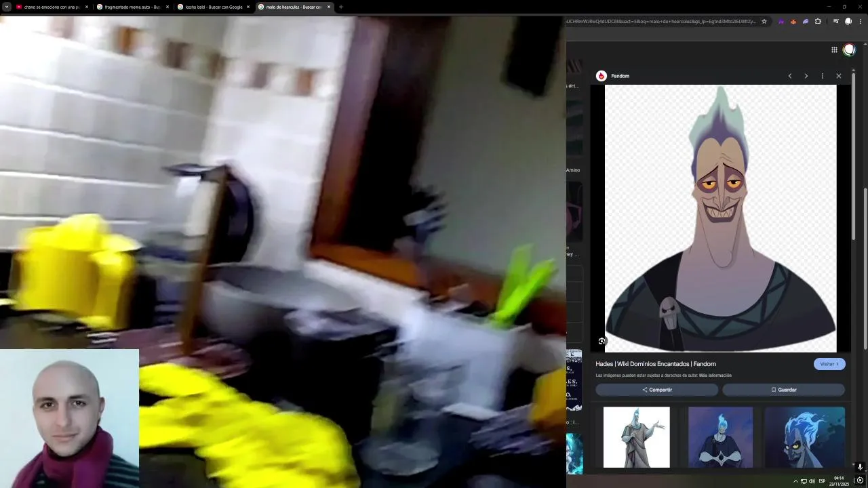The width and height of the screenshot is (868, 488).
Task: Open the media controls icon
Action: (x=836, y=21)
